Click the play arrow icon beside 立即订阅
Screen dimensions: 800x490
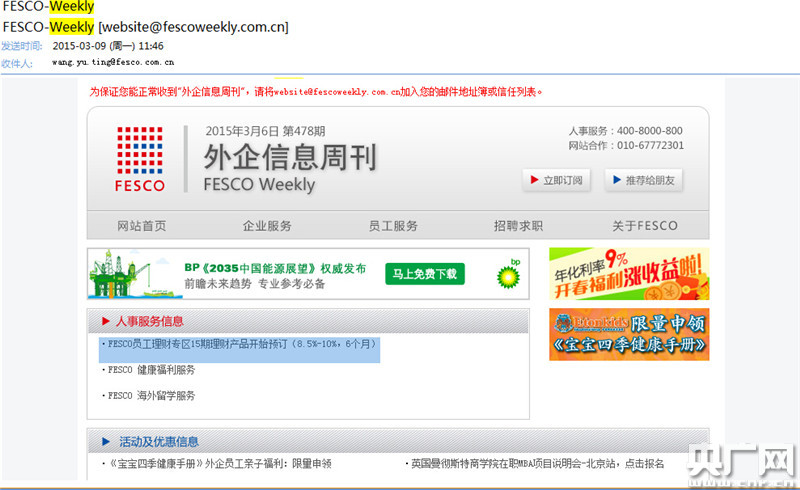click(x=535, y=181)
